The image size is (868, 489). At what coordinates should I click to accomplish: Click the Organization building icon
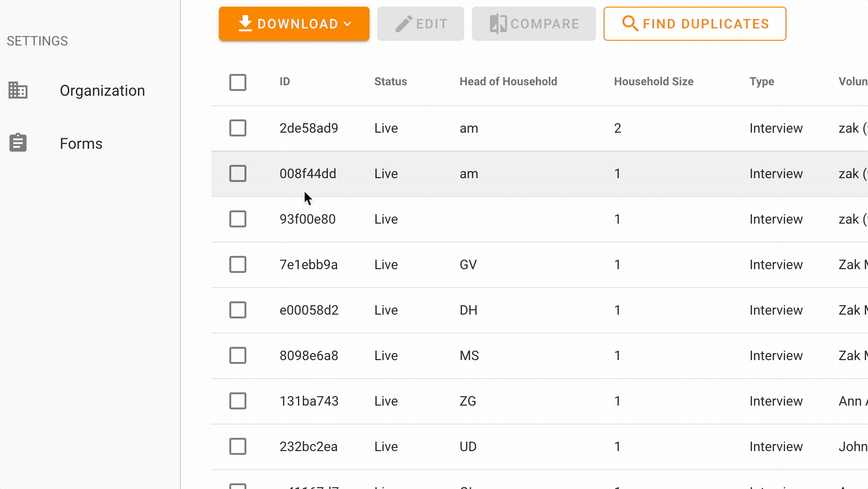tap(18, 90)
